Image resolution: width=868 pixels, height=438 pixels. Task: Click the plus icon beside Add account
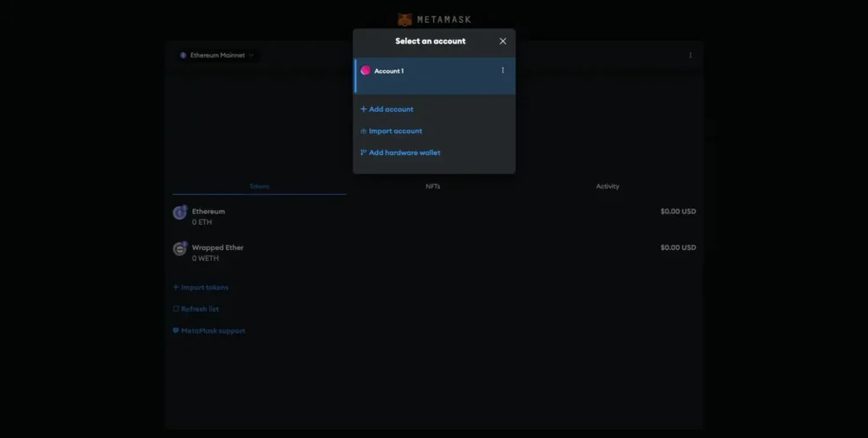364,109
